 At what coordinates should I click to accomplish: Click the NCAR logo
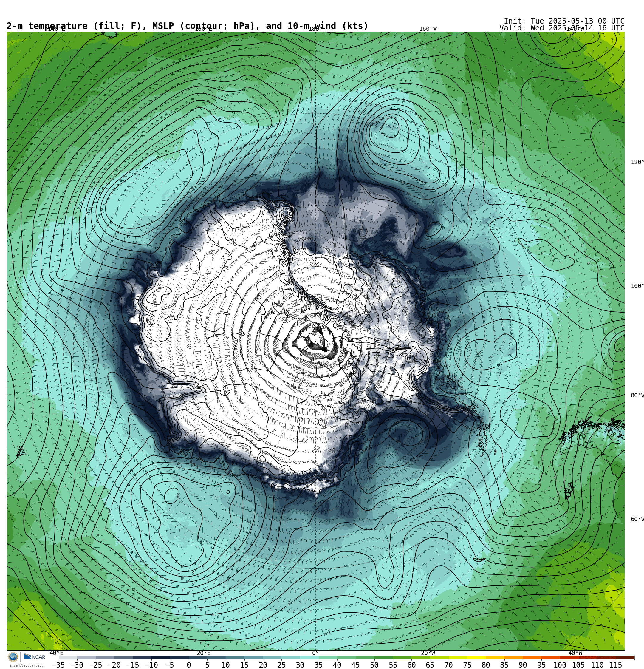35,657
